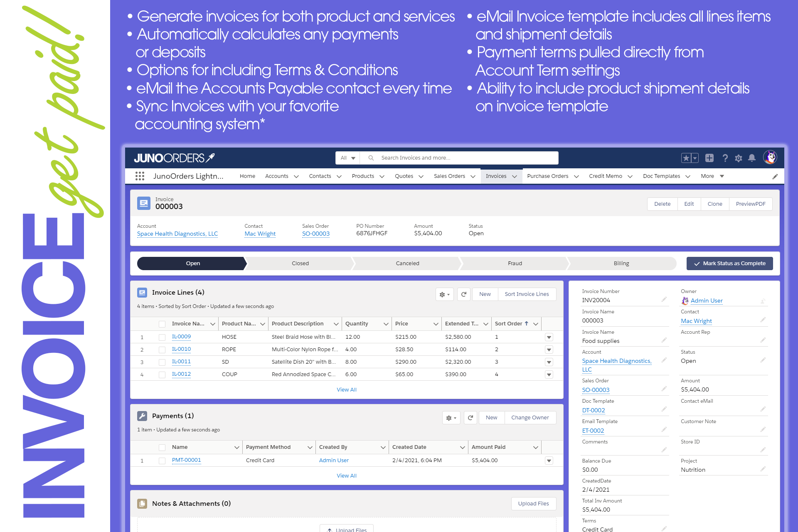Image resolution: width=798 pixels, height=532 pixels.
Task: Click the notifications bell icon
Action: [751, 158]
